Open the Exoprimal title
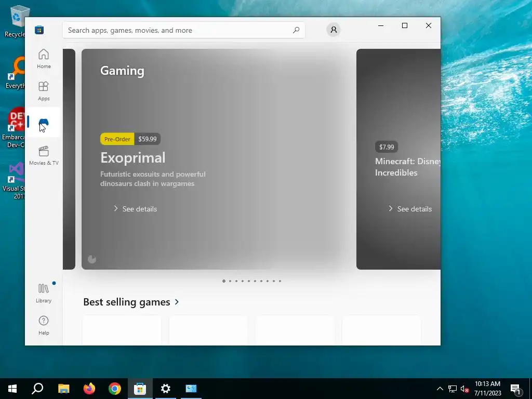The width and height of the screenshot is (532, 399). (x=132, y=157)
